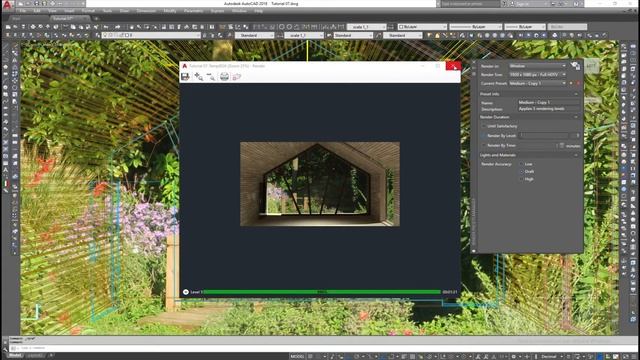Open the scale 1_1 dimension style dropdown in the top row
The height and width of the screenshot is (360, 640).
tap(366, 27)
